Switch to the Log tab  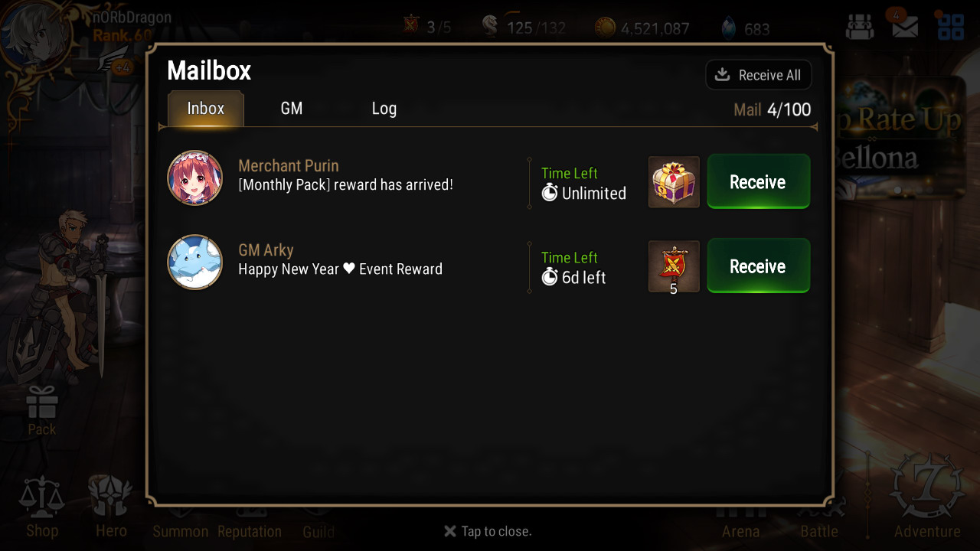click(384, 109)
